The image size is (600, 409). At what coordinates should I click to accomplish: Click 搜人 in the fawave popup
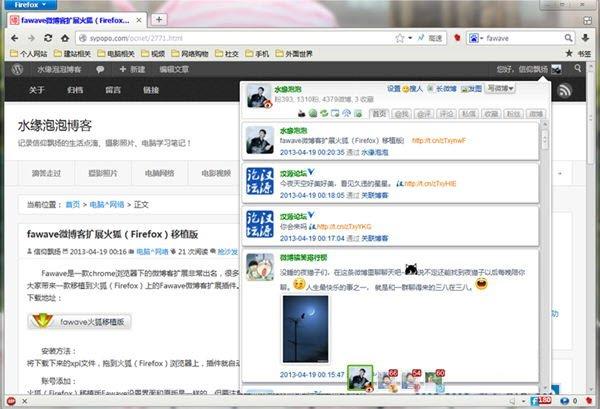(412, 89)
